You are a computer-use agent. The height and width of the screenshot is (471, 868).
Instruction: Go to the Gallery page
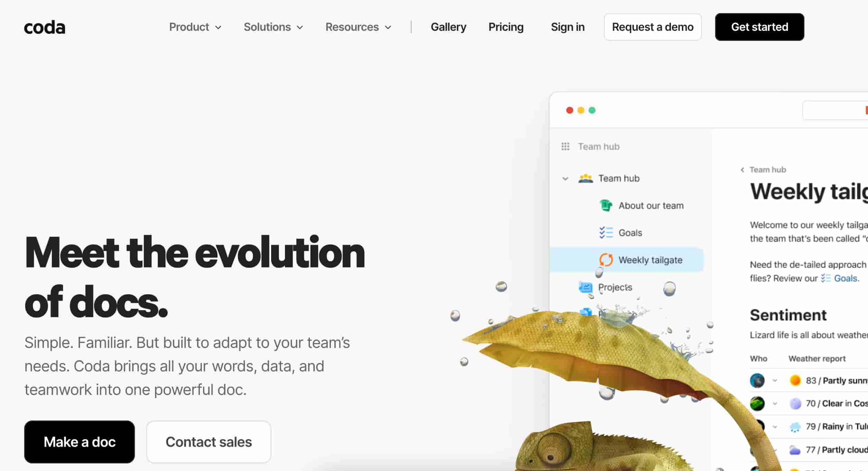[448, 27]
